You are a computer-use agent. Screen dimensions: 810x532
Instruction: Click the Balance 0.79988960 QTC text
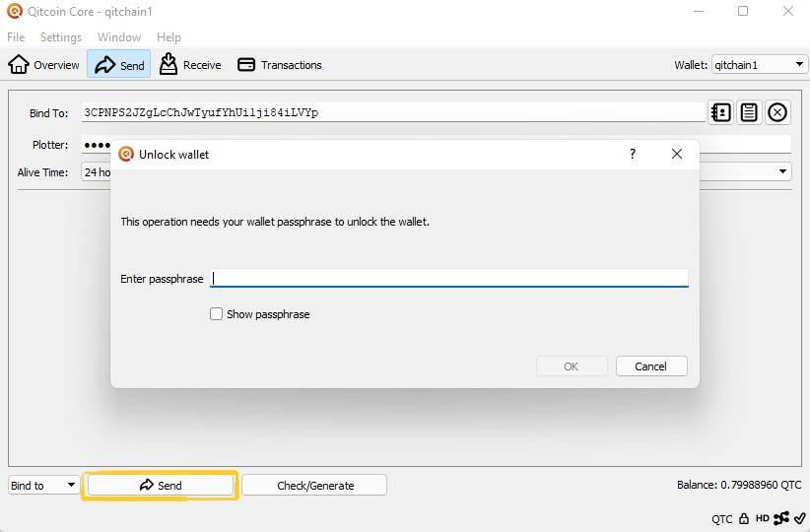coord(739,485)
